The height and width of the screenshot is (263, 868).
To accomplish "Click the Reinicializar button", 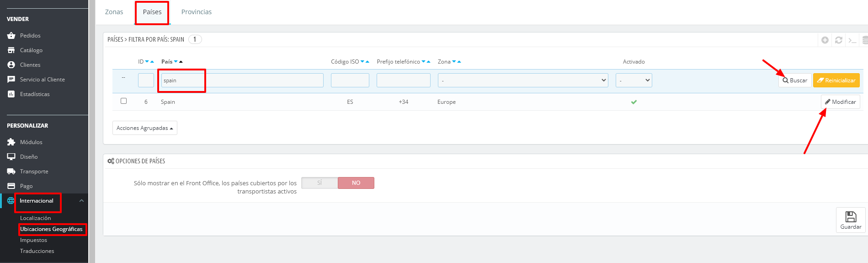I will [836, 81].
